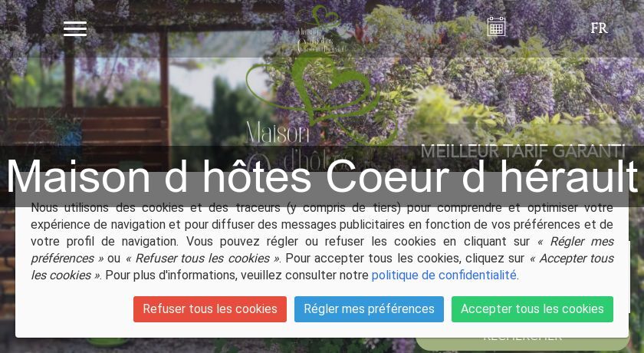Click the small site logo in header

[x=320, y=30]
